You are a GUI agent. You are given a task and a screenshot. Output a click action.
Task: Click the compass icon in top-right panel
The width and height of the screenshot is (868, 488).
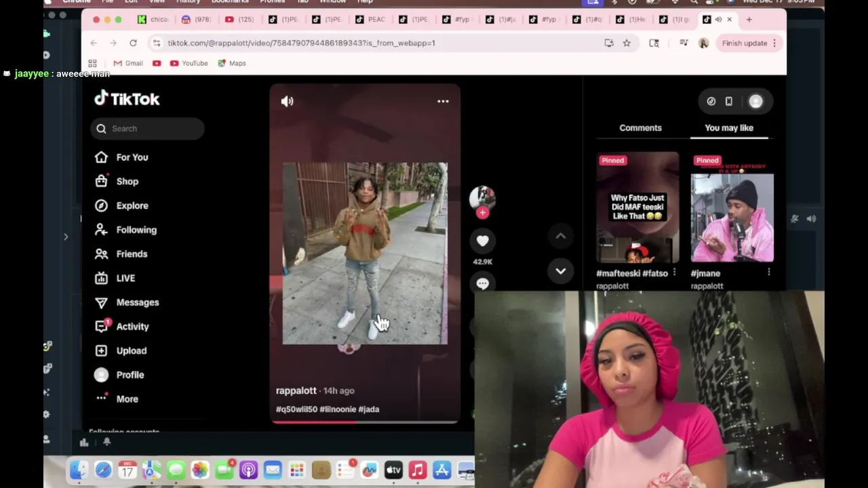711,101
